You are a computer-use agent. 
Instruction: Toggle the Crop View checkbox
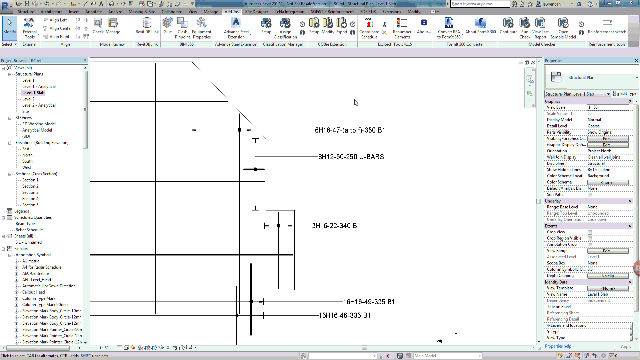point(590,232)
